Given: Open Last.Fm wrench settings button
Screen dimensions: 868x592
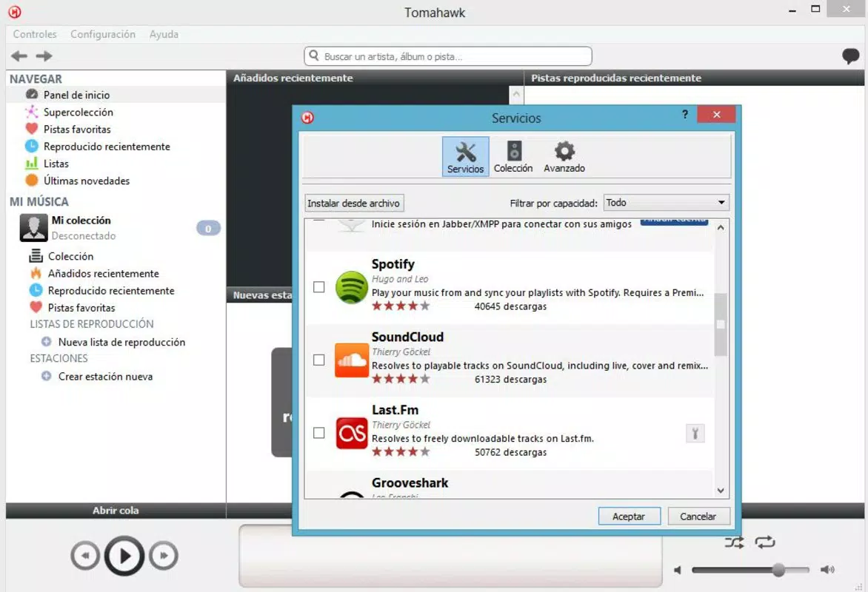Looking at the screenshot, I should pos(695,433).
